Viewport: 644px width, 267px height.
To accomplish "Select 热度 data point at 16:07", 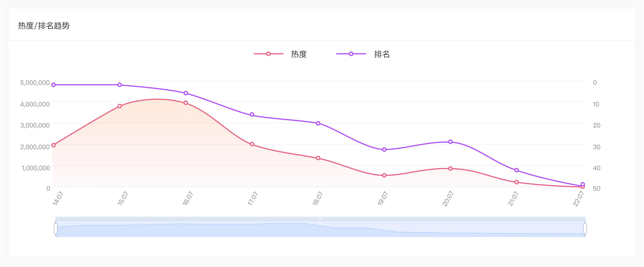I will tap(186, 103).
